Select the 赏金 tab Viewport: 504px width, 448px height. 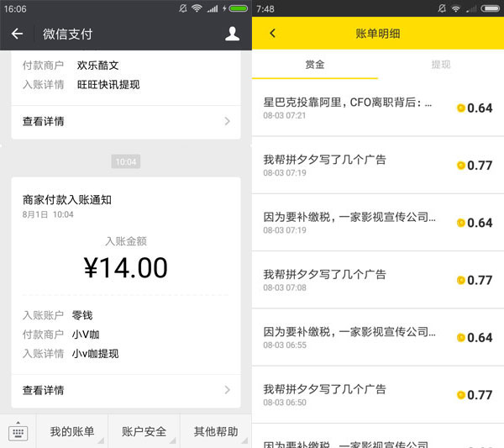coord(315,65)
